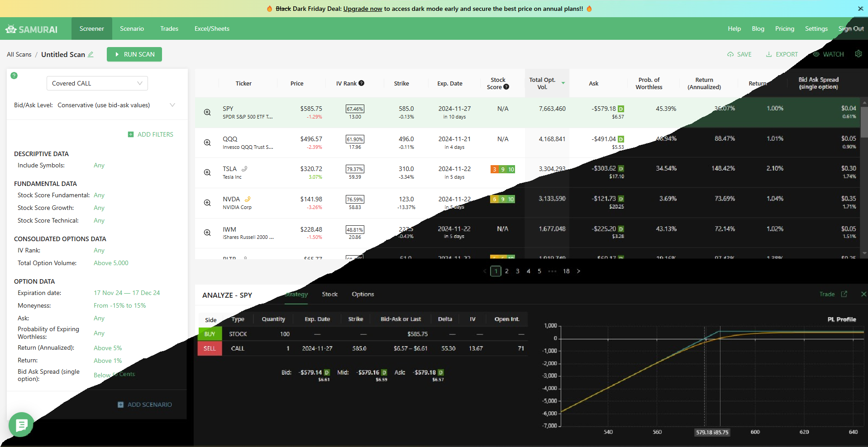The image size is (868, 447).
Task: Switch to the Scenario tab
Action: (132, 29)
